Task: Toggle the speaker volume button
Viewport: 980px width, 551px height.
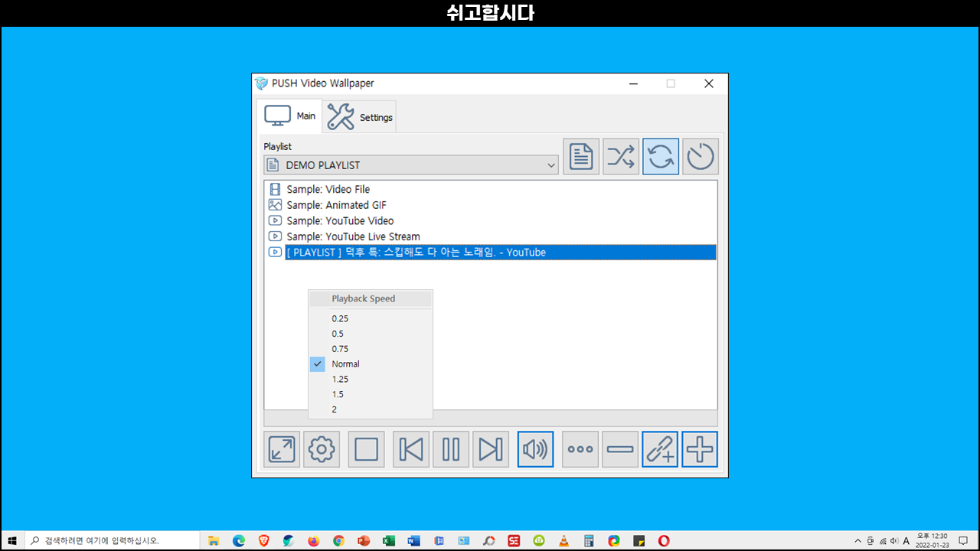Action: pos(535,449)
